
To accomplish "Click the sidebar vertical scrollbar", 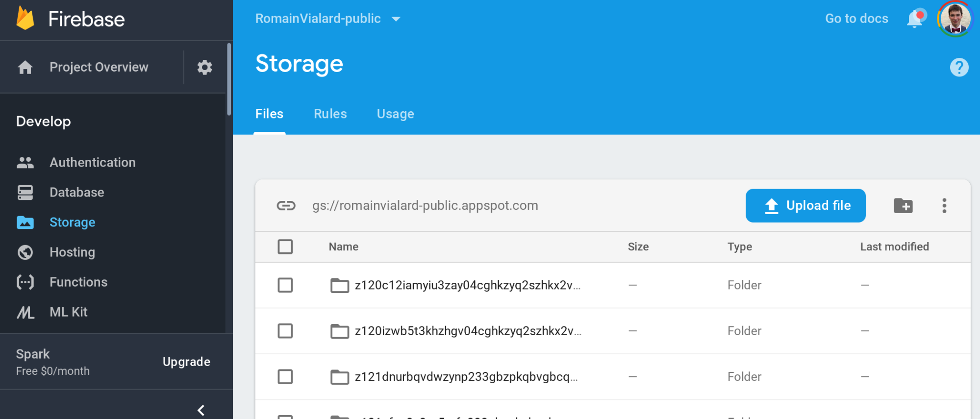I will point(229,79).
